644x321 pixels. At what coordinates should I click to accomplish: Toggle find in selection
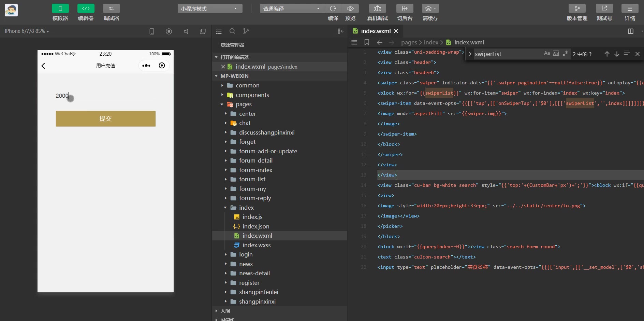(627, 53)
